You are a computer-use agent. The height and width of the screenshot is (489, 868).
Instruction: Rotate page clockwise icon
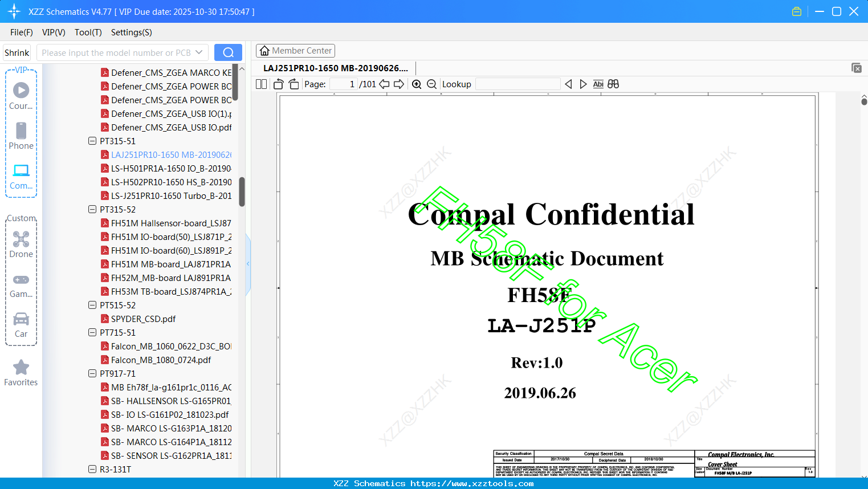pos(294,84)
